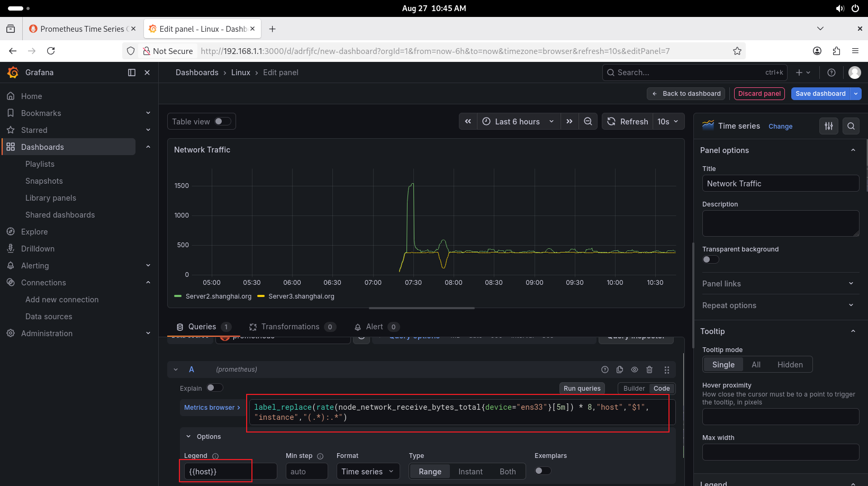The image size is (868, 486).
Task: Open the panel options settings sliders icon
Action: [x=829, y=126]
